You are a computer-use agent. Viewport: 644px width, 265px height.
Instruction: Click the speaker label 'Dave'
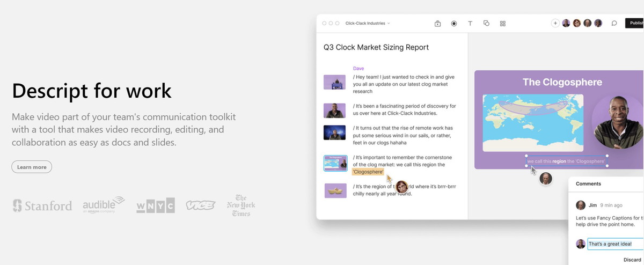click(358, 68)
